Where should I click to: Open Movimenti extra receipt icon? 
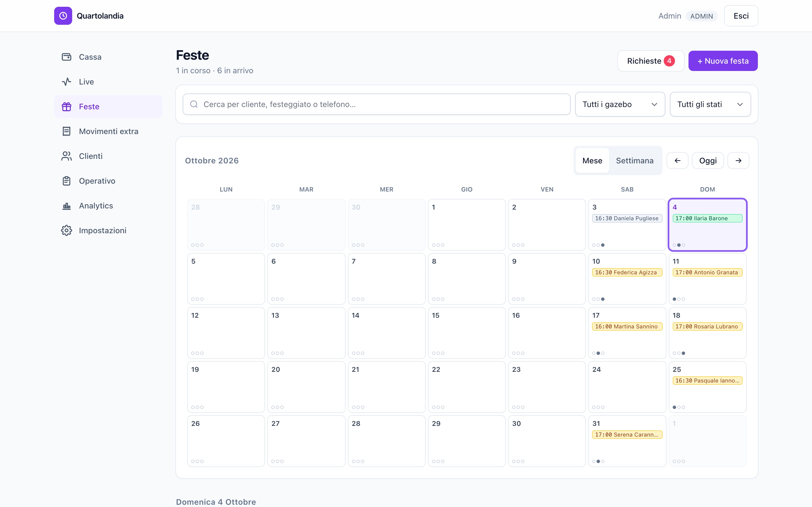click(x=67, y=132)
